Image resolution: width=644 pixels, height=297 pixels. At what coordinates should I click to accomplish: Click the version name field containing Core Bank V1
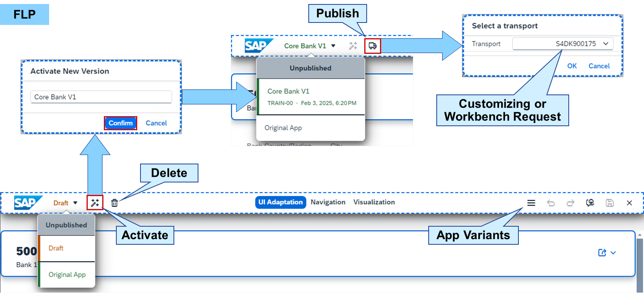[x=101, y=97]
